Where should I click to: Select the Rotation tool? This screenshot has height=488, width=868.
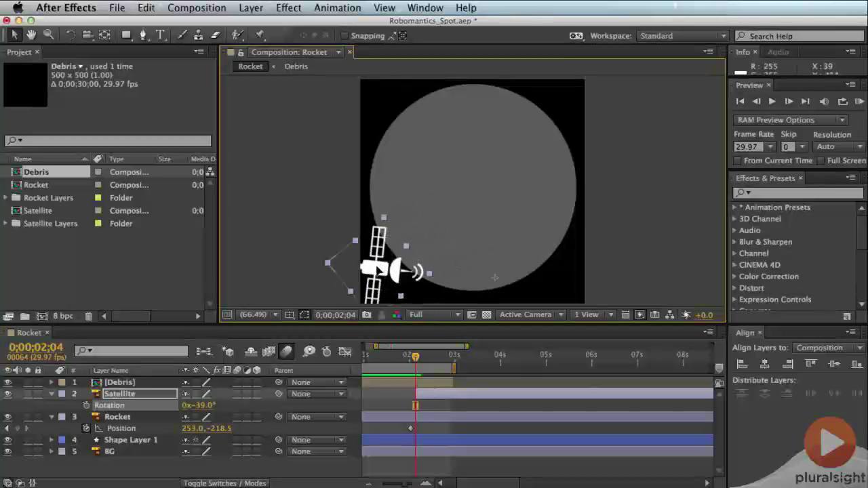[71, 35]
